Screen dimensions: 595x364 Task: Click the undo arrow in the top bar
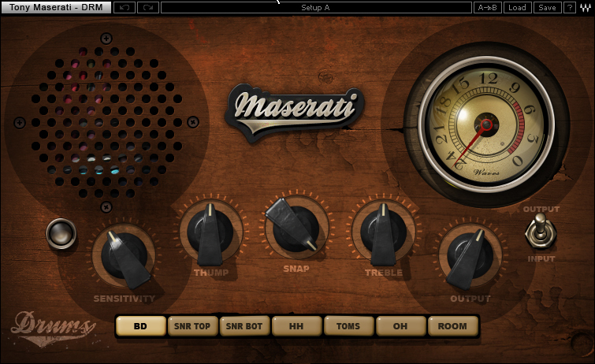coord(125,8)
